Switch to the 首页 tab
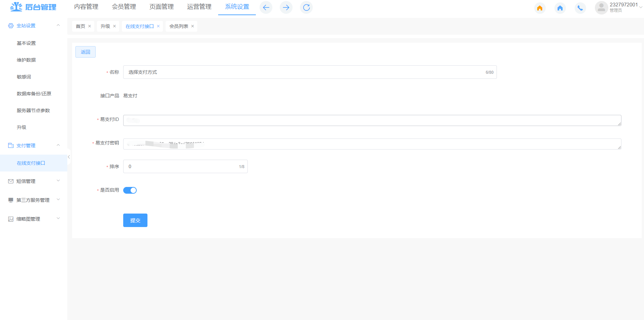Viewport: 644px width, 320px height. (x=80, y=26)
